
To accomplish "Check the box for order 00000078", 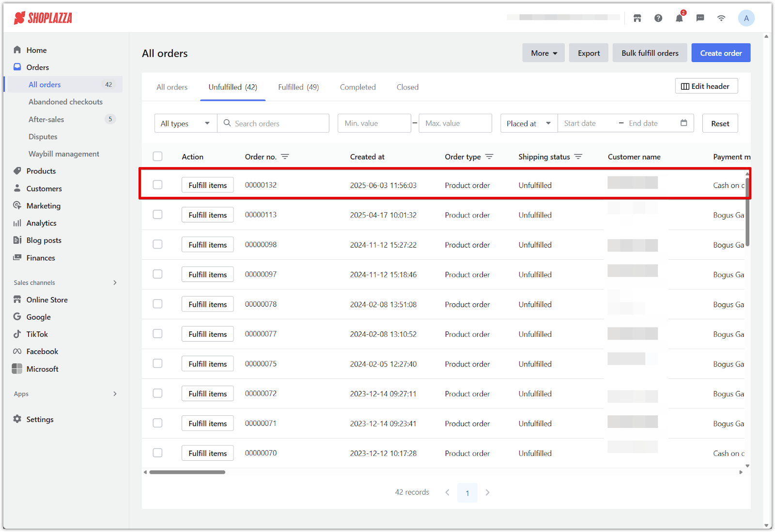I will pos(157,304).
